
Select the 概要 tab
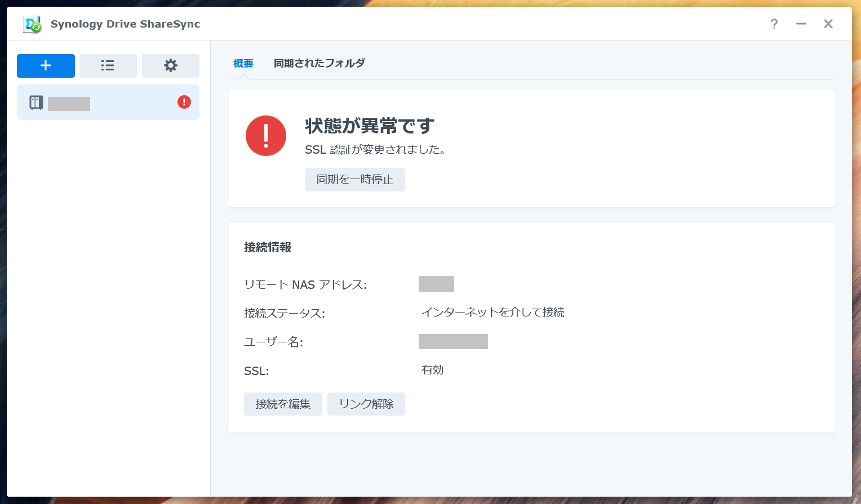coord(242,63)
